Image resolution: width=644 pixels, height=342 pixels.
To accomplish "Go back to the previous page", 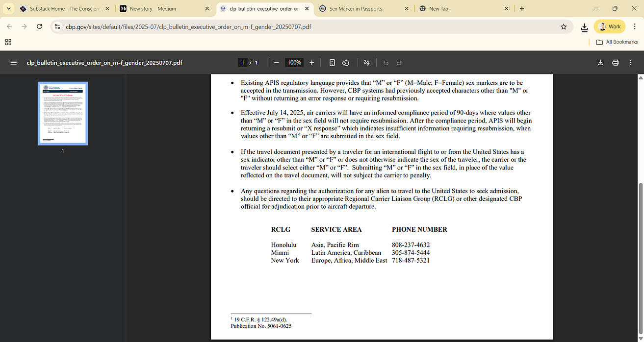I will click(x=9, y=26).
